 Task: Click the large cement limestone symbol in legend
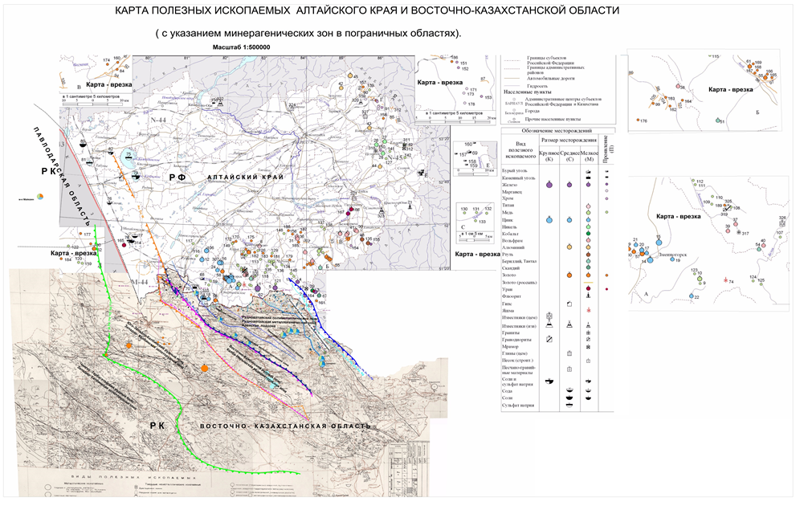click(549, 316)
